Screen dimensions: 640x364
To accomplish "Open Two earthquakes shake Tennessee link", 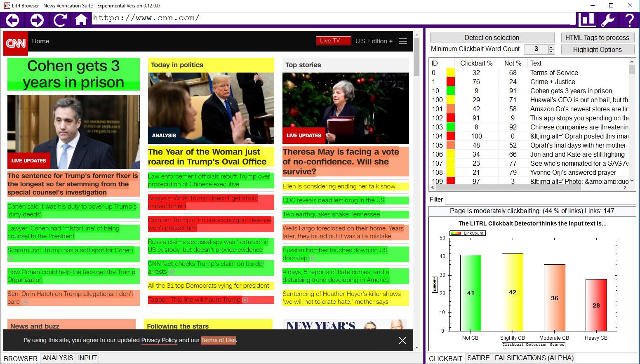I will [331, 214].
